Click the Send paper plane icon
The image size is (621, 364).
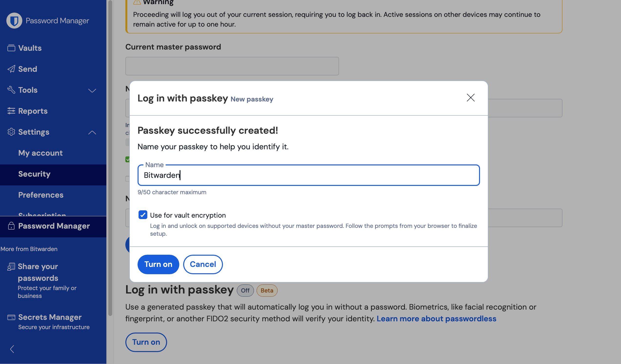11,69
